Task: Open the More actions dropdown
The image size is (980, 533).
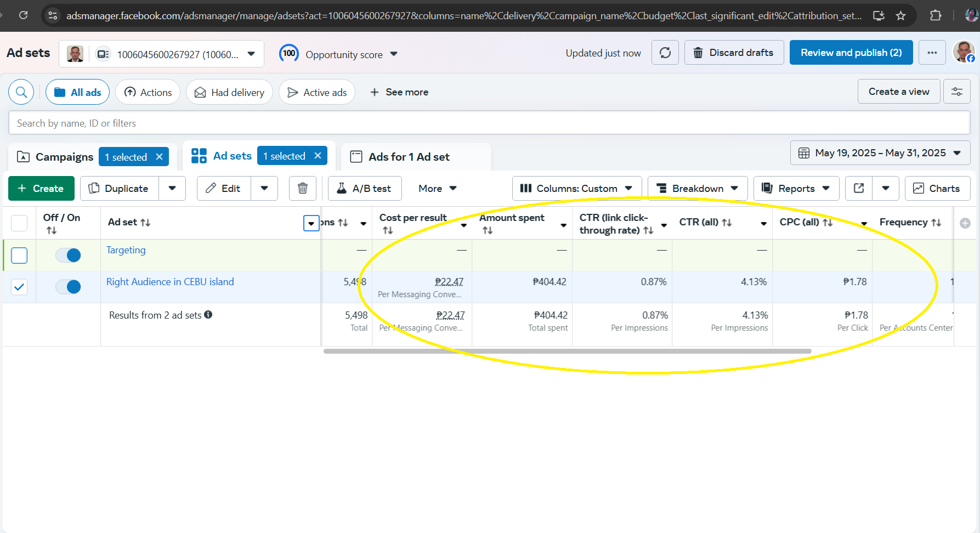Action: 437,188
